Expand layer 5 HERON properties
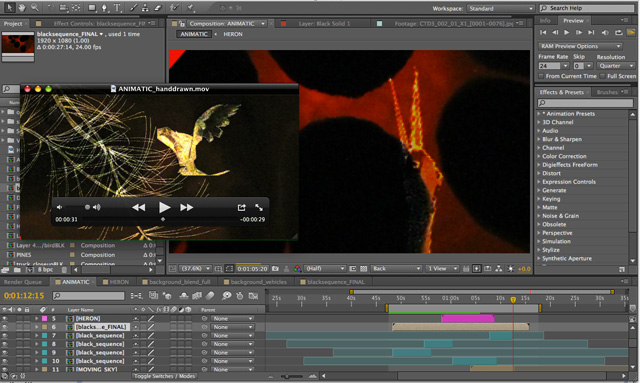Viewport: 640px width, 383px height. click(36, 318)
